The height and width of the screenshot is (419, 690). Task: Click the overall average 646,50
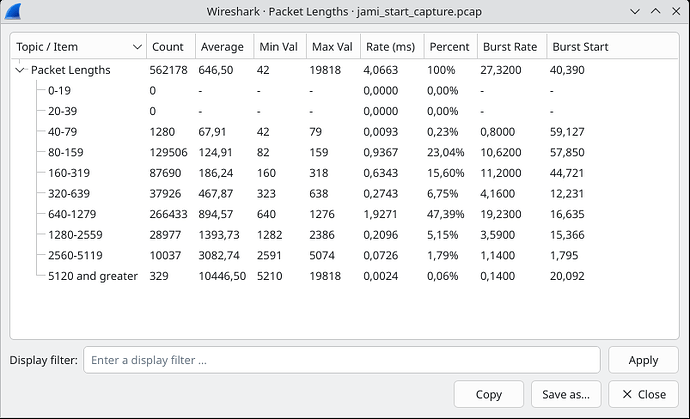216,70
